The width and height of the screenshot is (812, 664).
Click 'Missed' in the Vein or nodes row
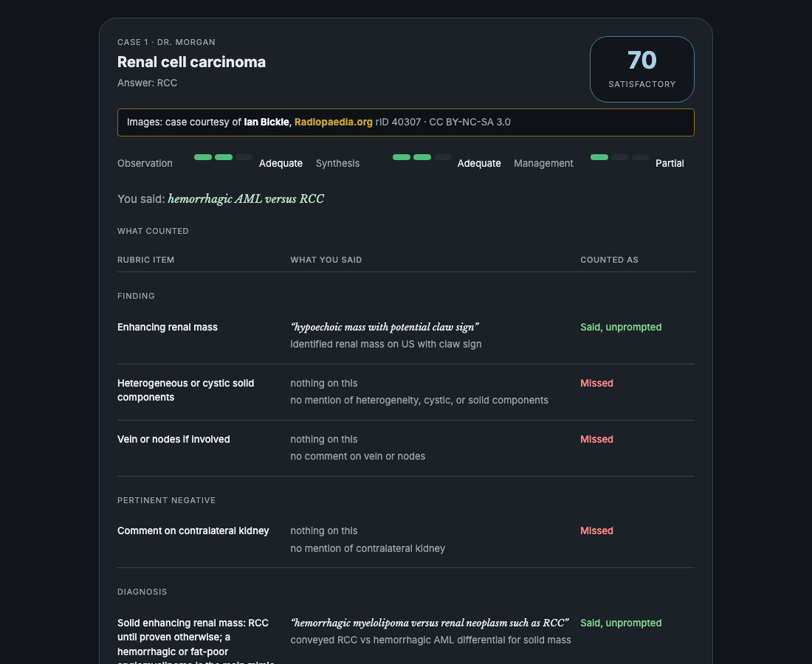[596, 440]
